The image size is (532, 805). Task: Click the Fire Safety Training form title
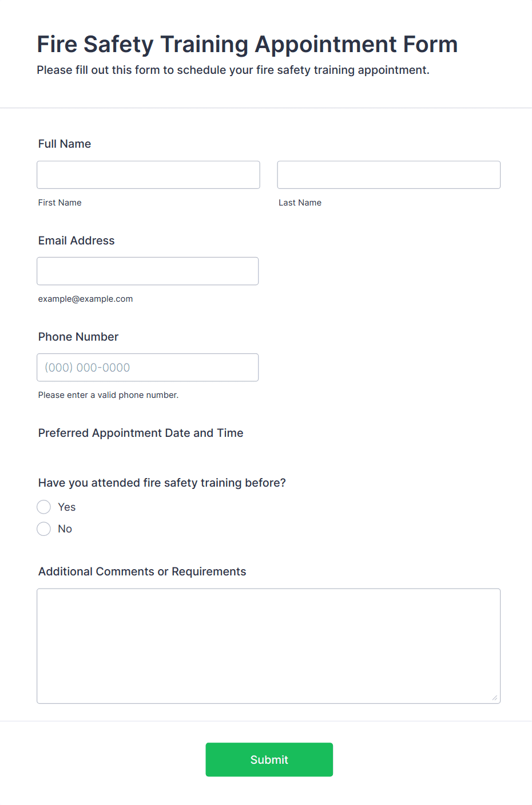click(248, 44)
